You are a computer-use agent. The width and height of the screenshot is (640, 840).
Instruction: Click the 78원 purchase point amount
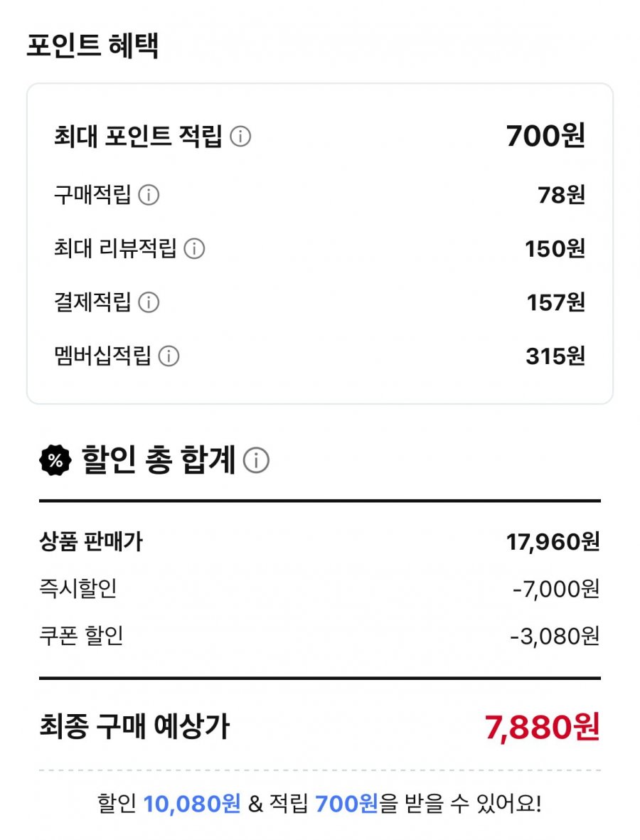pyautogui.click(x=561, y=195)
